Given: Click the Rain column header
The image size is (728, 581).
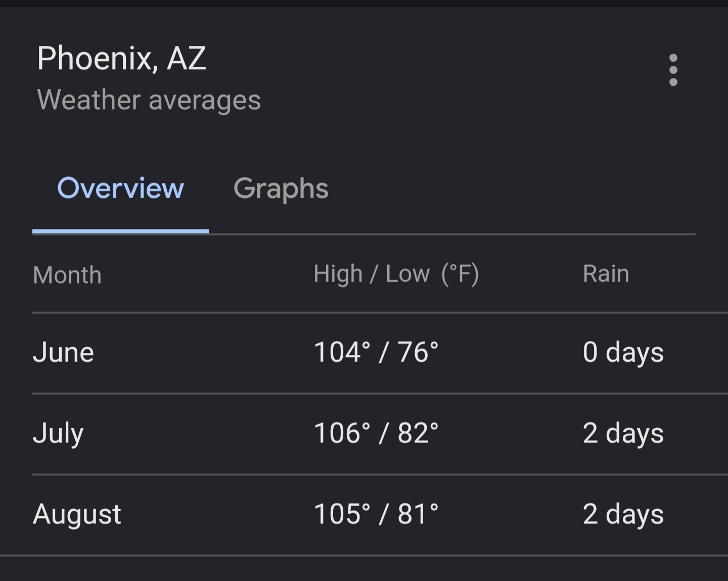Looking at the screenshot, I should (x=606, y=274).
